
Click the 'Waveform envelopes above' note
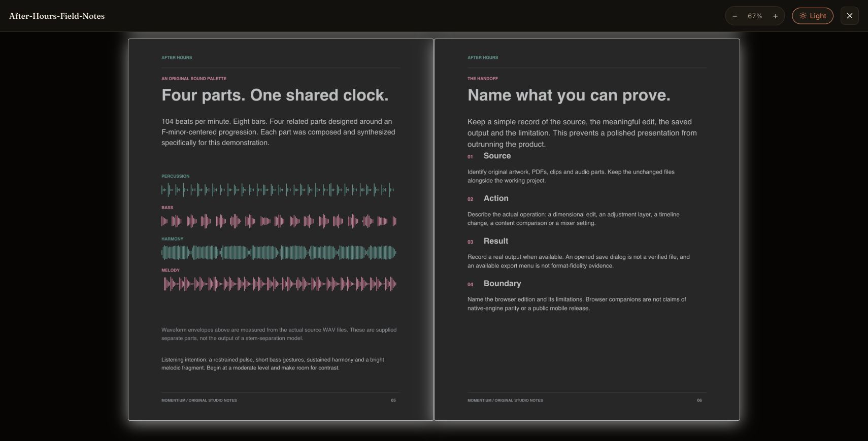point(279,334)
